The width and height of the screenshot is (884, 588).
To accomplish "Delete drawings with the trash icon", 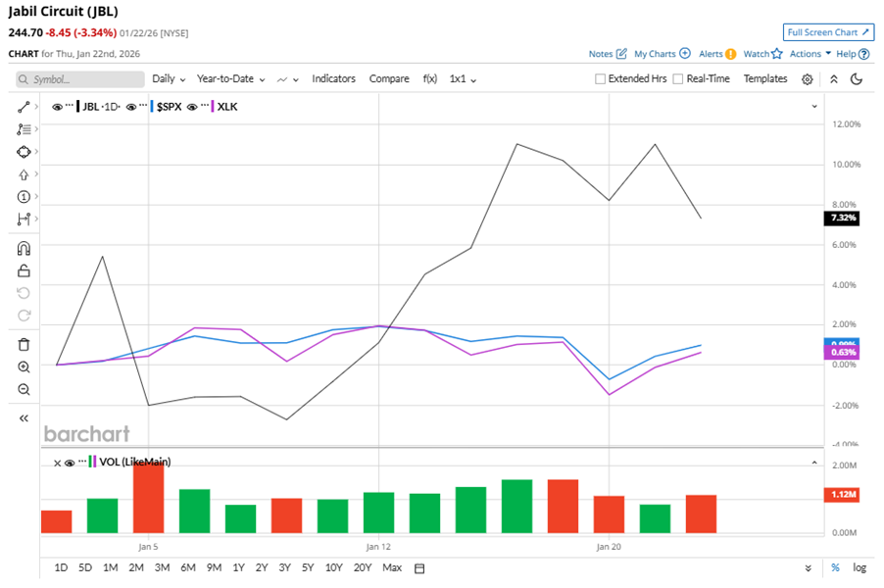I will coord(24,344).
